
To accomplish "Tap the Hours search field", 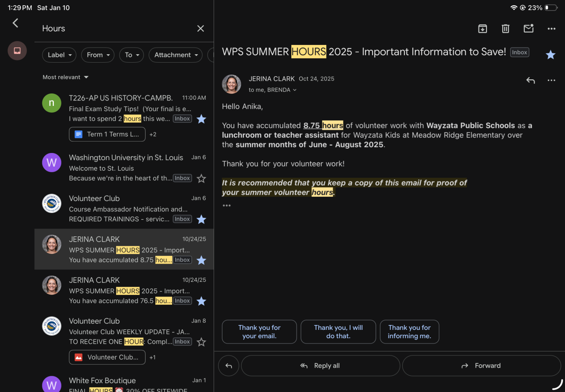I will click(115, 28).
